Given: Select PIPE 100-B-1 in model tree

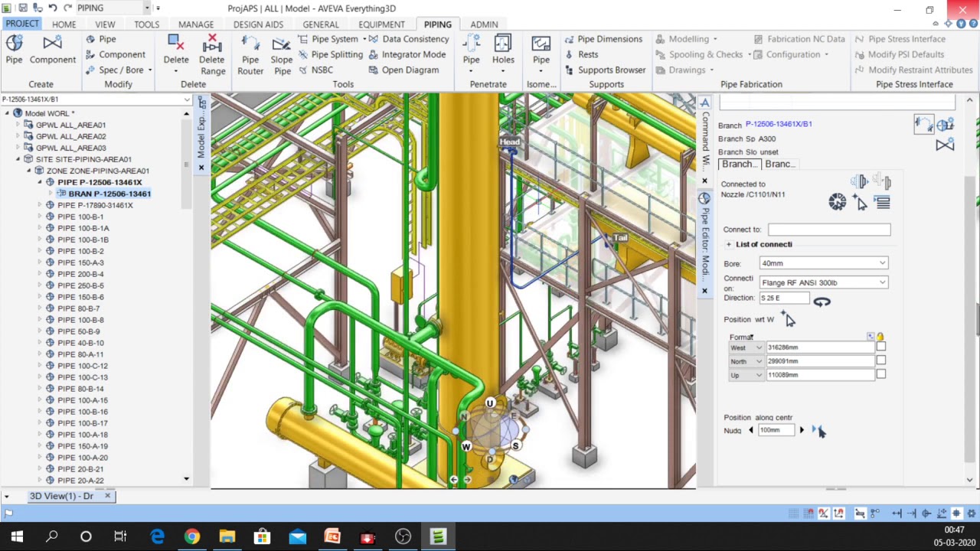Looking at the screenshot, I should pyautogui.click(x=80, y=217).
